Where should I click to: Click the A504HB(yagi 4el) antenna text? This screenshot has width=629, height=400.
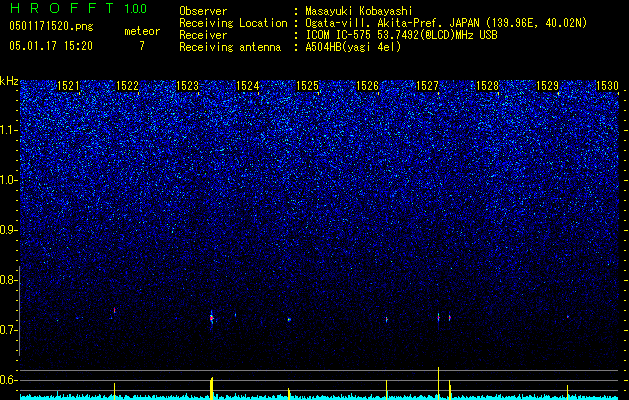click(353, 47)
